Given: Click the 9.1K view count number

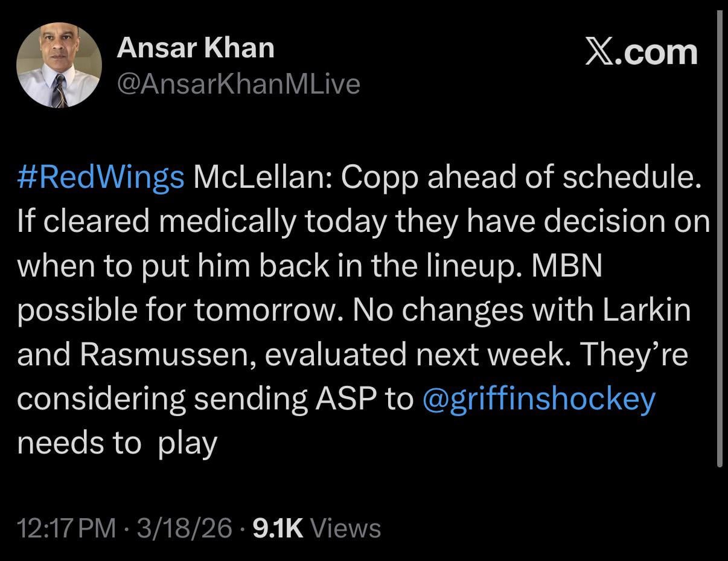Looking at the screenshot, I should pos(277,528).
